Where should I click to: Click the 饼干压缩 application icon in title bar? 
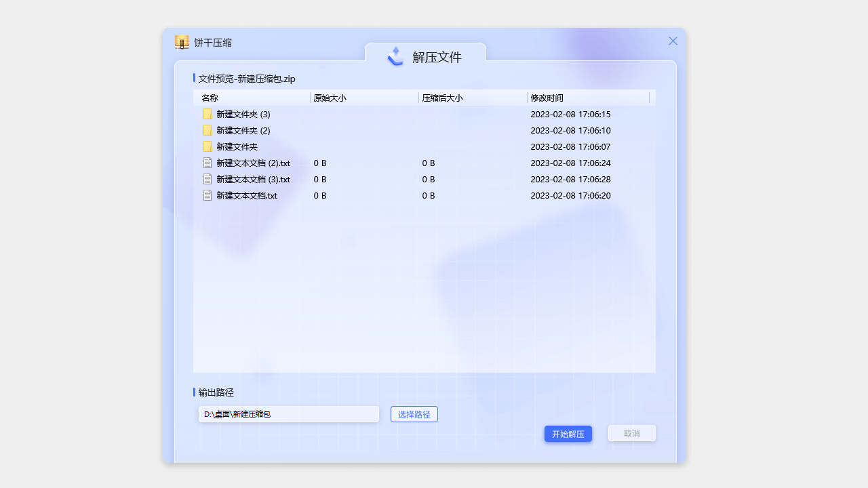click(181, 41)
